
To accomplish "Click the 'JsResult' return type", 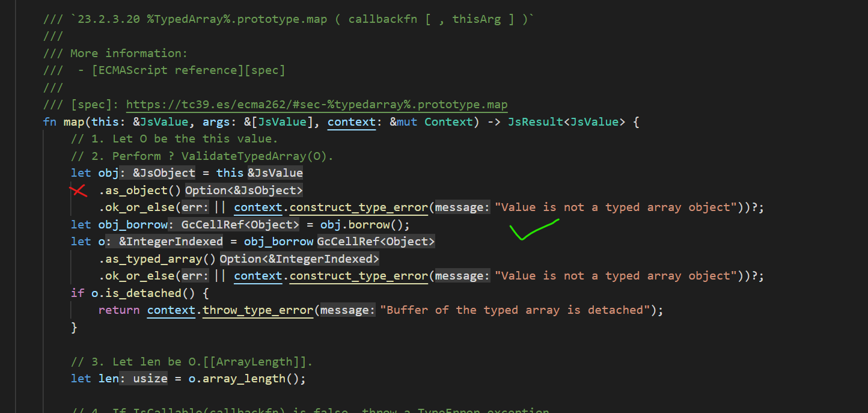I will point(535,122).
